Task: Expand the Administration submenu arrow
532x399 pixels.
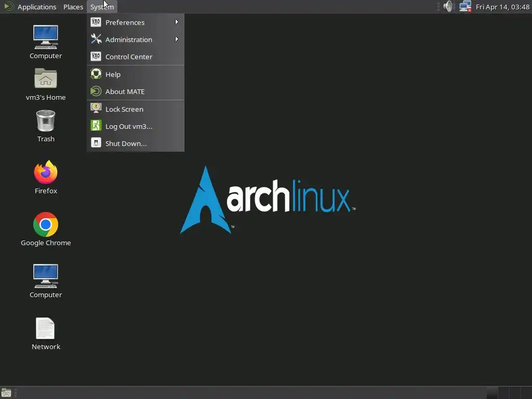Action: coord(177,39)
